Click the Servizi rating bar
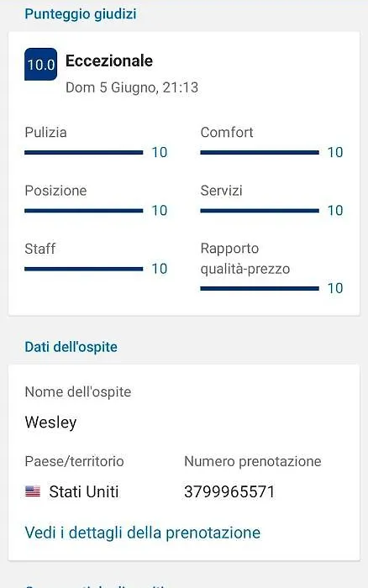 point(260,211)
